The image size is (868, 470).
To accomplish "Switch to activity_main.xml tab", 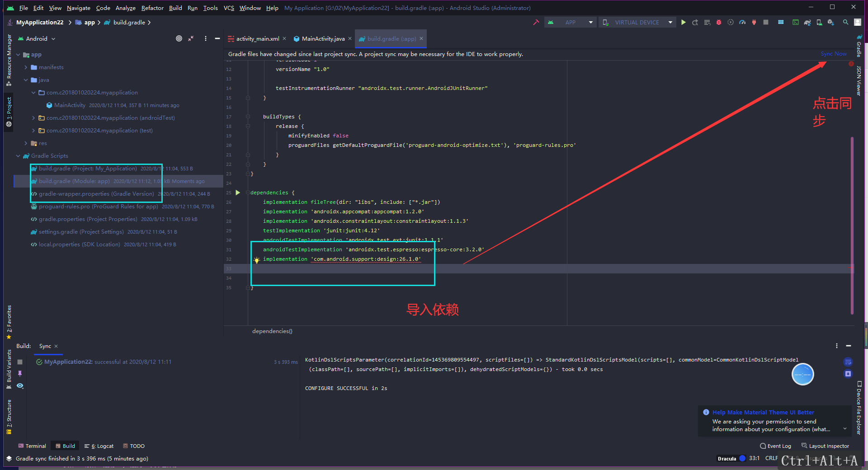I will (257, 38).
